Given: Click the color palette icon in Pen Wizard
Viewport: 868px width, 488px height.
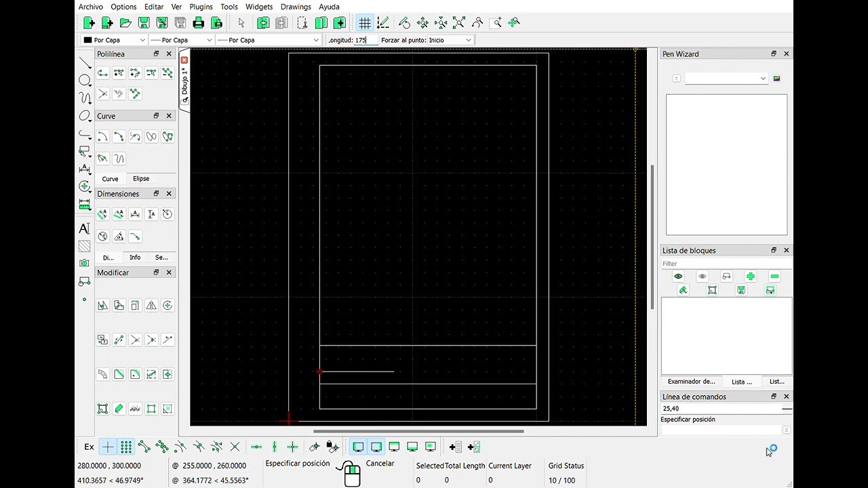Looking at the screenshot, I should coord(776,79).
